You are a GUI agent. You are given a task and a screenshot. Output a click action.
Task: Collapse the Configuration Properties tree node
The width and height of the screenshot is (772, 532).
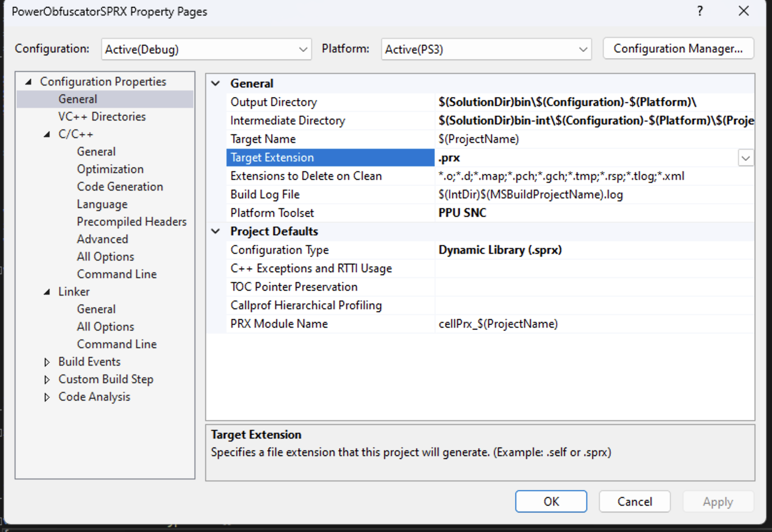click(28, 82)
